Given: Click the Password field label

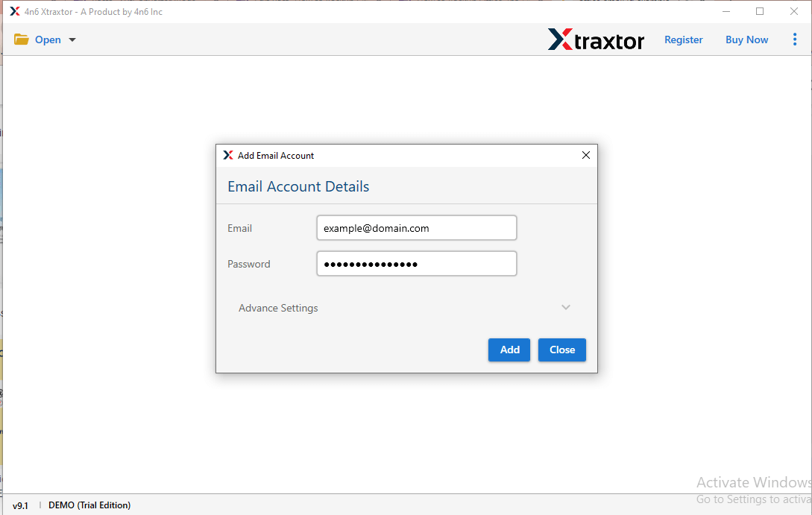Looking at the screenshot, I should tap(248, 263).
